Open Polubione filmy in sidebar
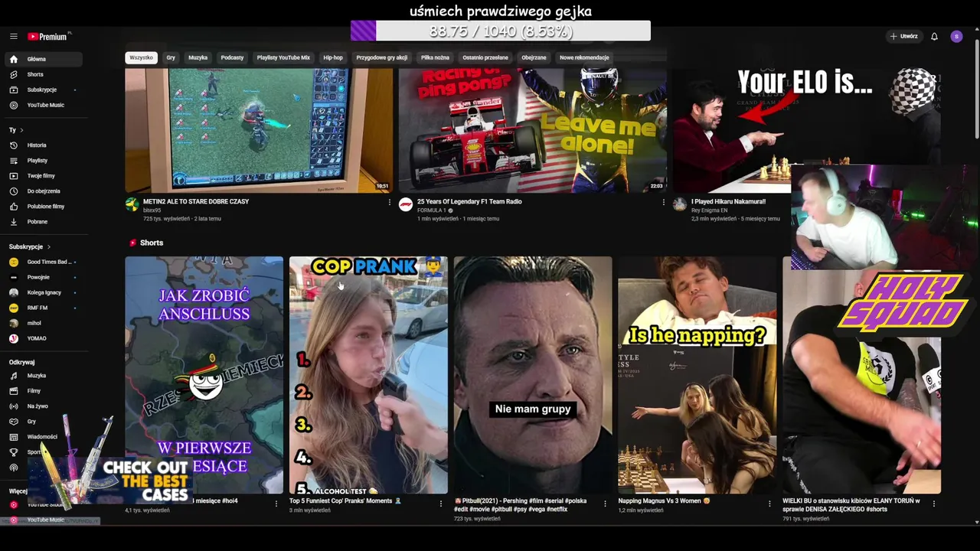980x551 pixels. pos(43,207)
